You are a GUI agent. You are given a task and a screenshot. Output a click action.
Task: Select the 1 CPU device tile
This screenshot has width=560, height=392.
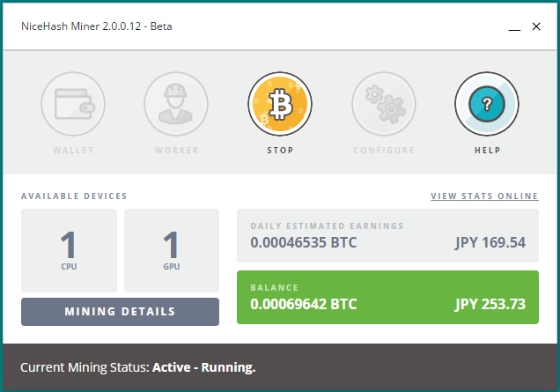coord(69,250)
